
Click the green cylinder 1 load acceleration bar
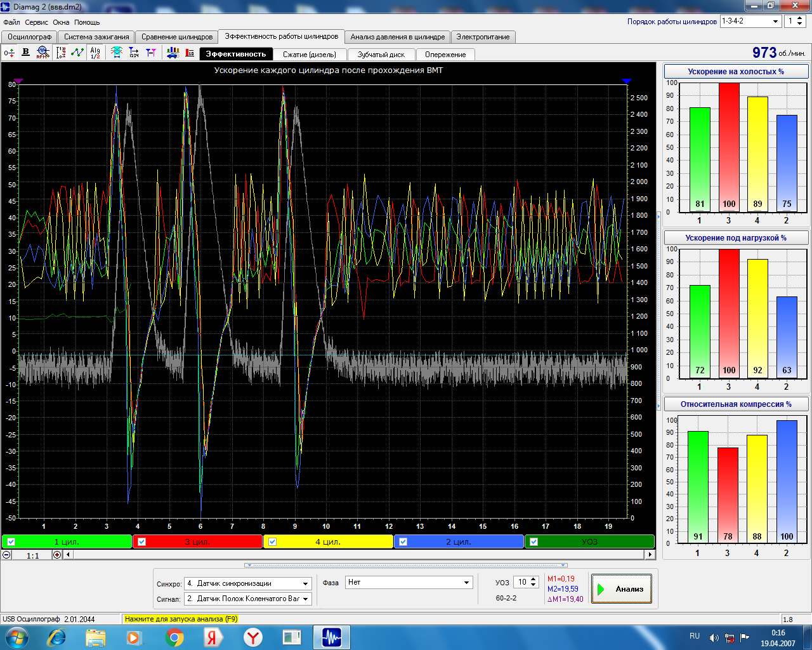point(700,332)
